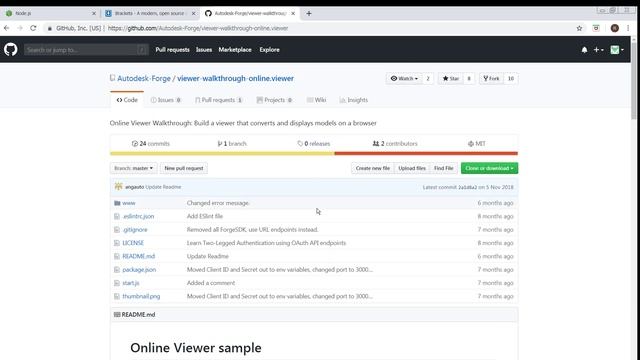Click the browser back arrow
This screenshot has height=360, width=640.
point(7,28)
